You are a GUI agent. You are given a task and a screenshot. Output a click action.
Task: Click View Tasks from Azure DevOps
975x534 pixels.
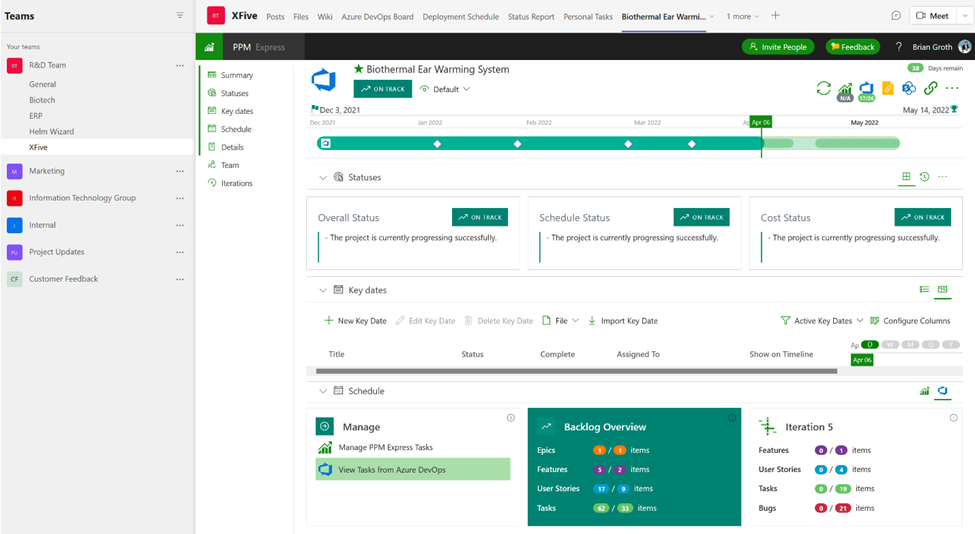pos(413,469)
